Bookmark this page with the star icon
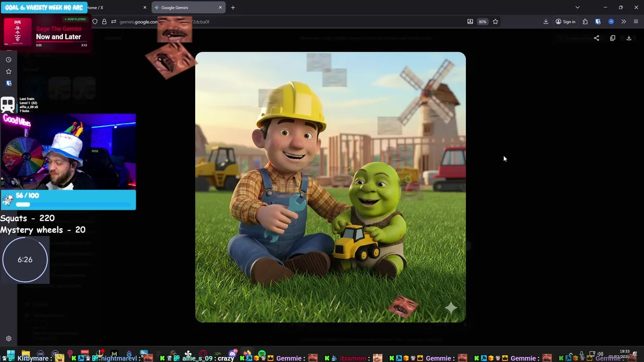 pyautogui.click(x=495, y=22)
